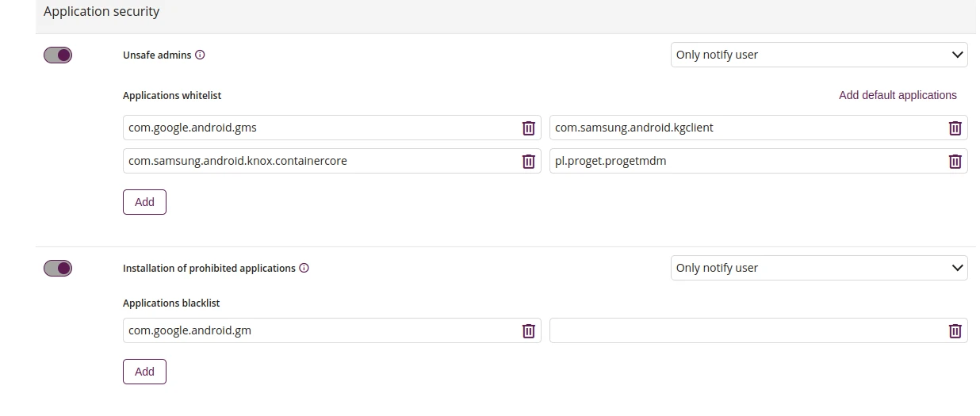
Task: Add a new blacklist application
Action: pos(144,372)
